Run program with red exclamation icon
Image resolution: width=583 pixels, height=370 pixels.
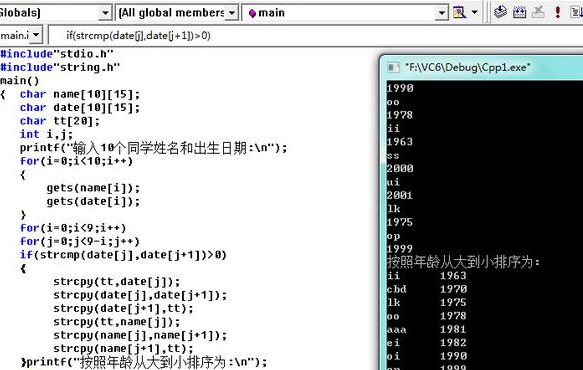(x=557, y=12)
